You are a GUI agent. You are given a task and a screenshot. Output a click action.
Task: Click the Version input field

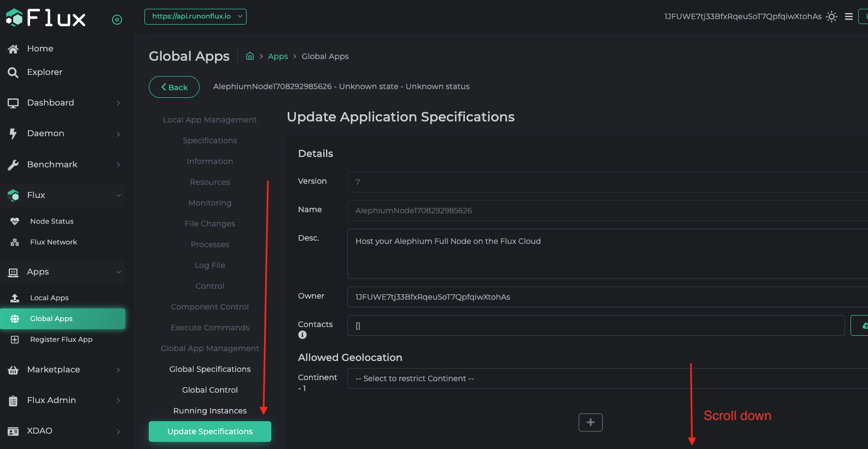coord(607,182)
